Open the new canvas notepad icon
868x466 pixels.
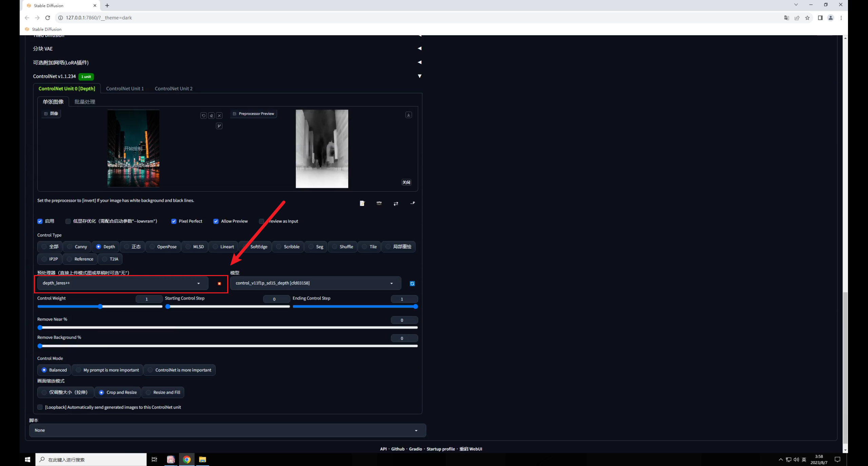point(362,203)
